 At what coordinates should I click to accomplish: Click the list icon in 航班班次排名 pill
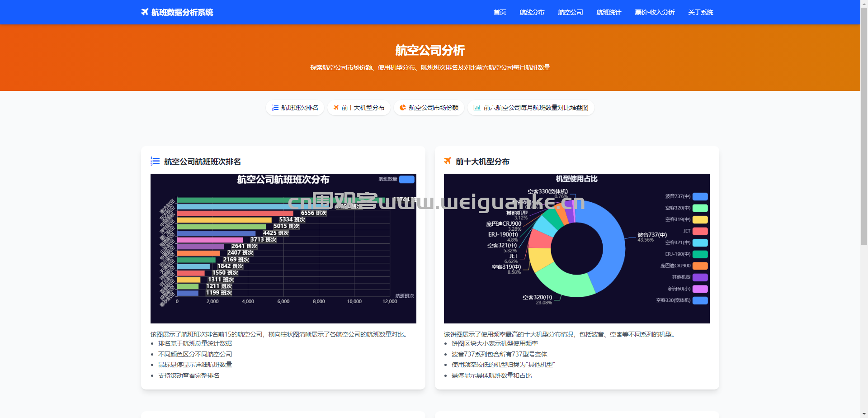pos(275,108)
